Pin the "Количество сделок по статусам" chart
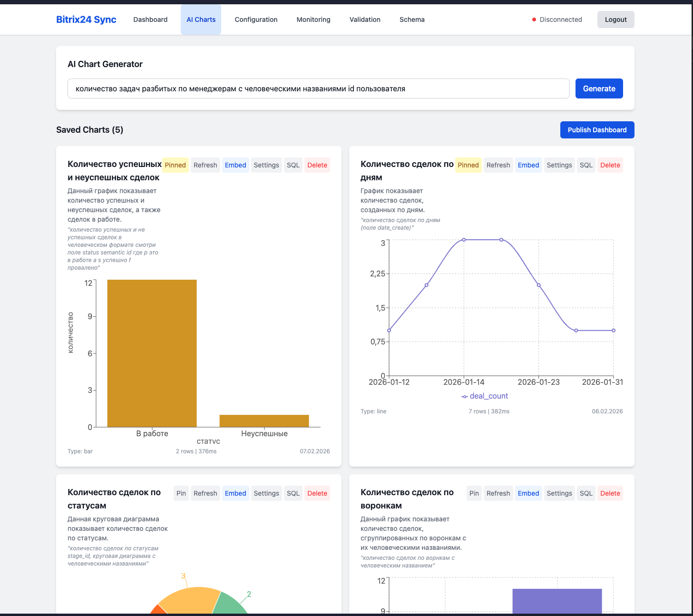The image size is (693, 616). [181, 493]
